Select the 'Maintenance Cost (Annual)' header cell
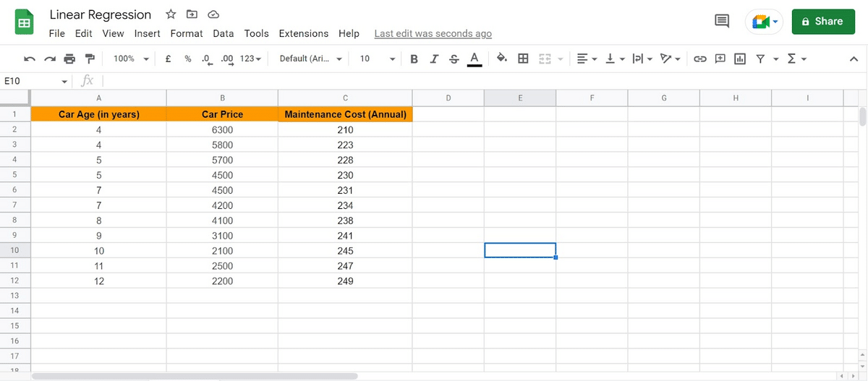 point(345,114)
